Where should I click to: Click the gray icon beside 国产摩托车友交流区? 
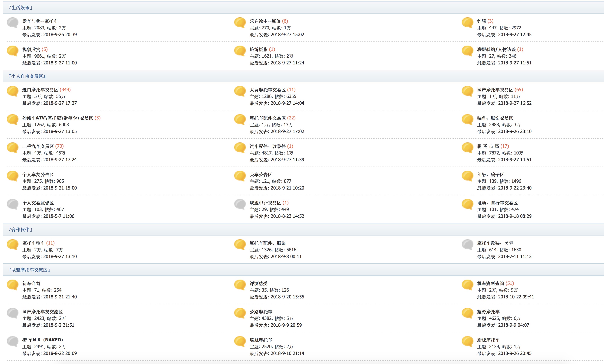click(x=13, y=313)
